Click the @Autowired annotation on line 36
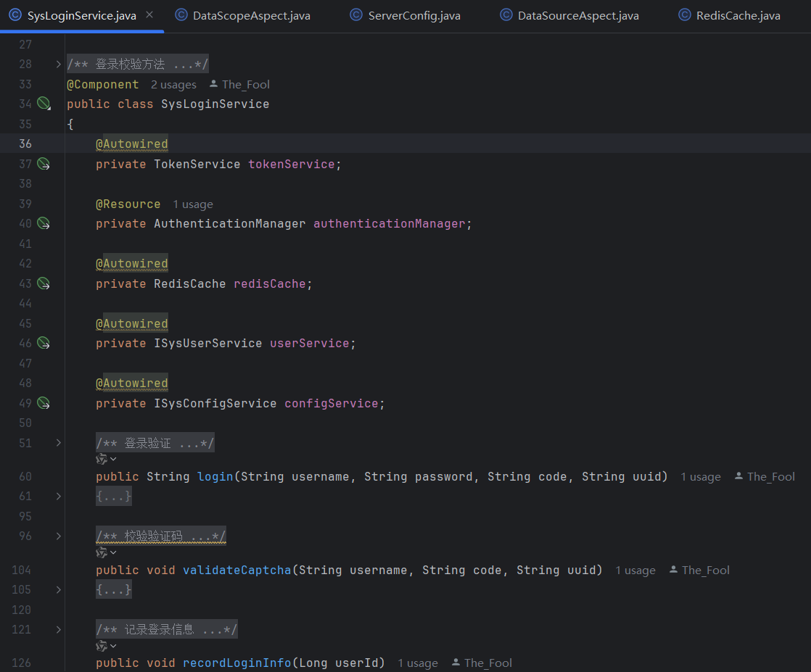This screenshot has width=811, height=672. (x=132, y=144)
